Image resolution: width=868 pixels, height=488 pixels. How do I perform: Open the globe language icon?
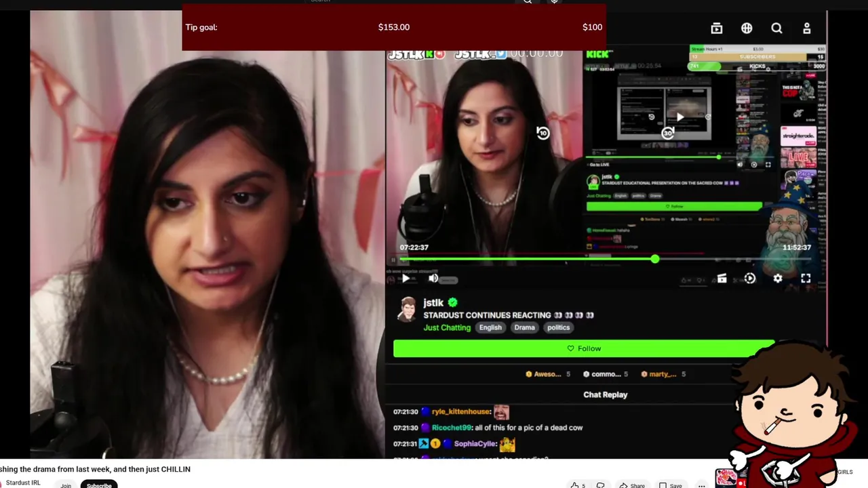click(x=747, y=28)
